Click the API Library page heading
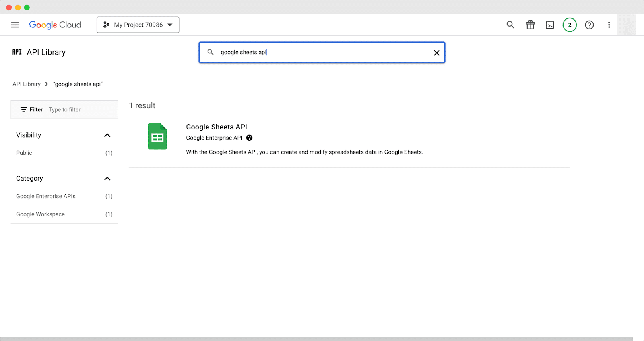644x341 pixels. tap(46, 52)
